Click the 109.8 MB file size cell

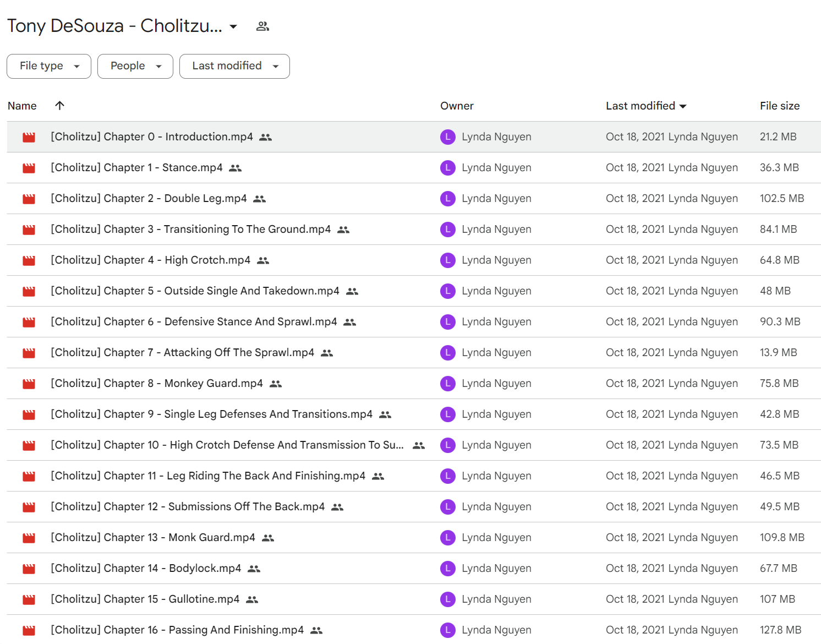coord(782,537)
